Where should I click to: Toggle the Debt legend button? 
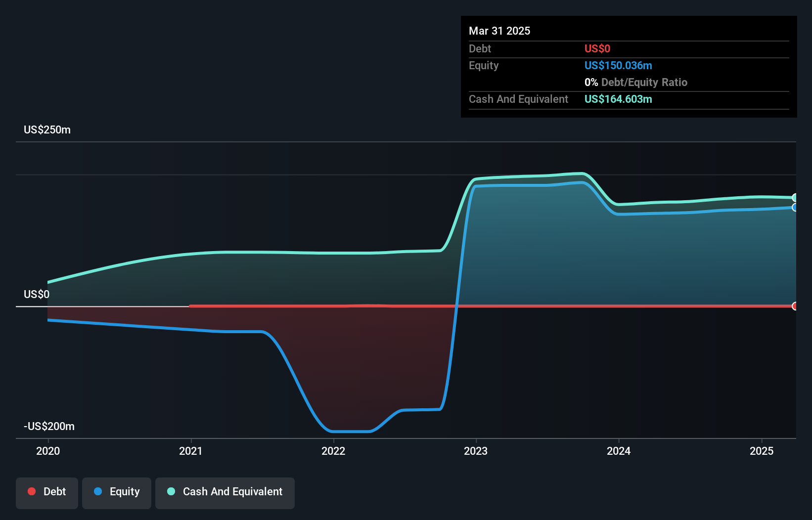47,493
